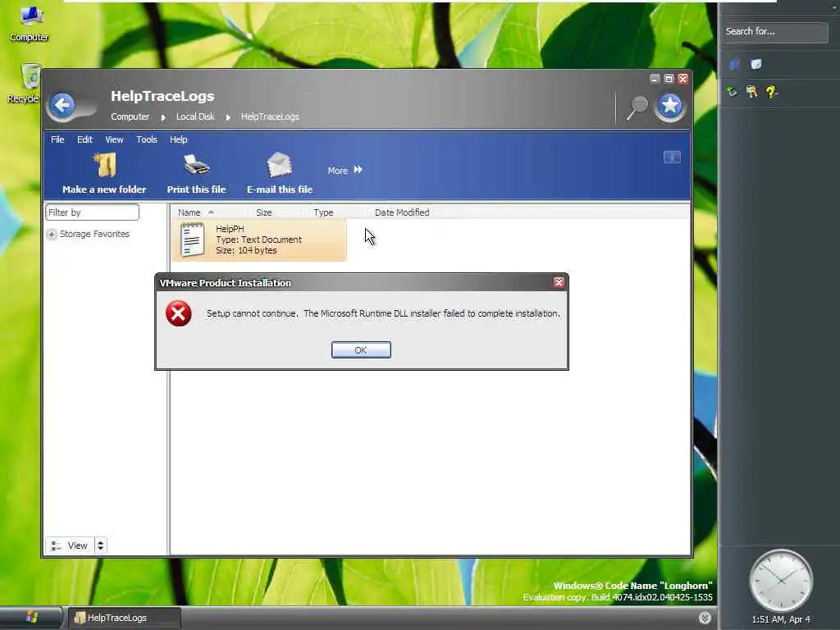Click the preview pane toggle icon in toolbar

pyautogui.click(x=672, y=157)
